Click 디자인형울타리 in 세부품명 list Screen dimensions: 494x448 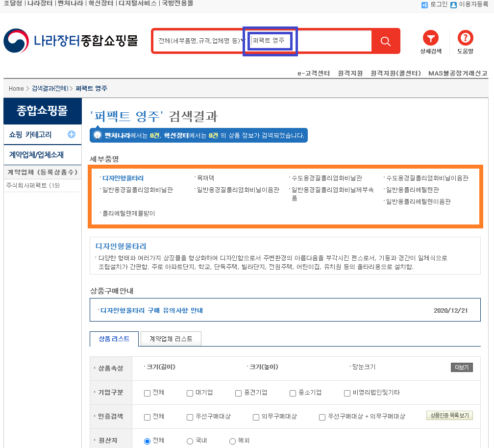pyautogui.click(x=123, y=178)
